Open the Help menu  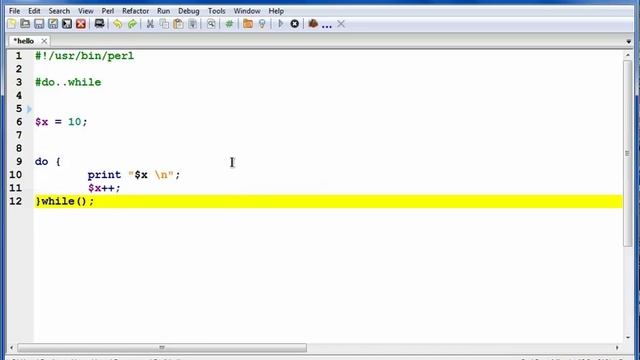[276, 11]
